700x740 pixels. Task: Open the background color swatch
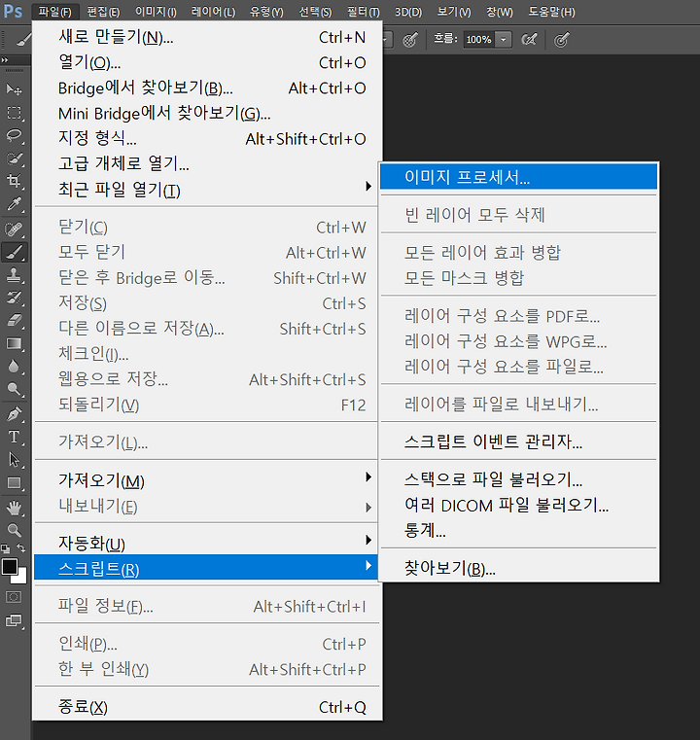(21, 578)
